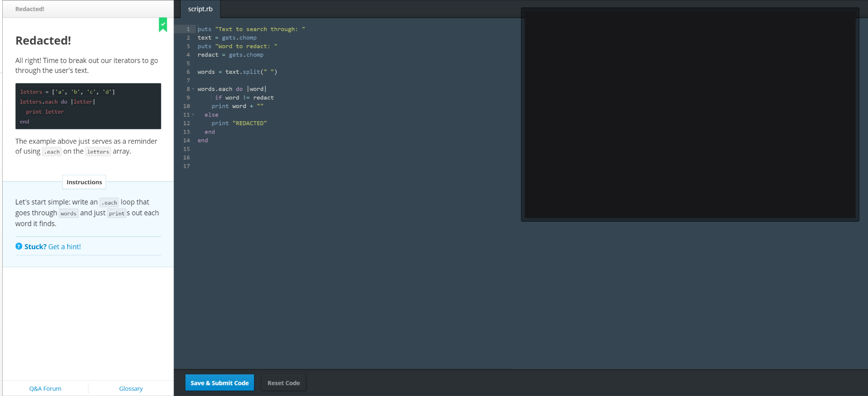
Task: Collapse the words.each block at line 8
Action: 193,89
